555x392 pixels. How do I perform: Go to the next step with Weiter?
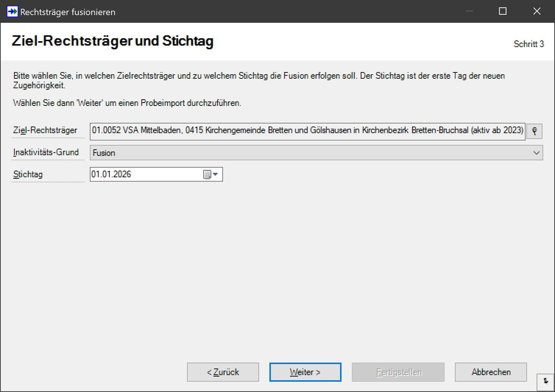(305, 372)
